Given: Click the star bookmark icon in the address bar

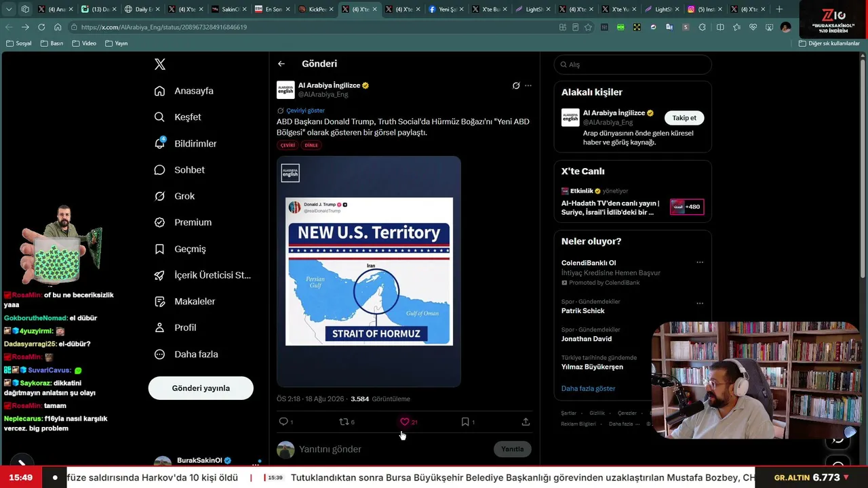Looking at the screenshot, I should click(x=588, y=27).
